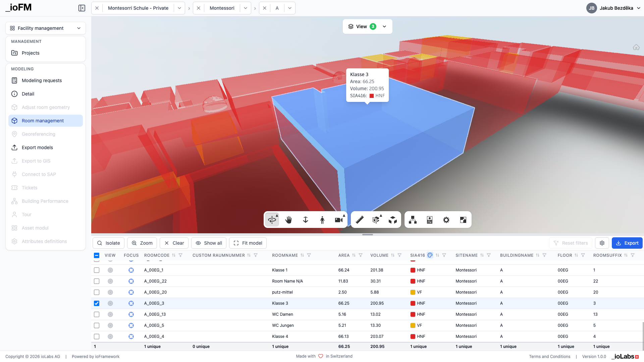644x362 pixels.
Task: Click the blue Export button
Action: coord(627,243)
